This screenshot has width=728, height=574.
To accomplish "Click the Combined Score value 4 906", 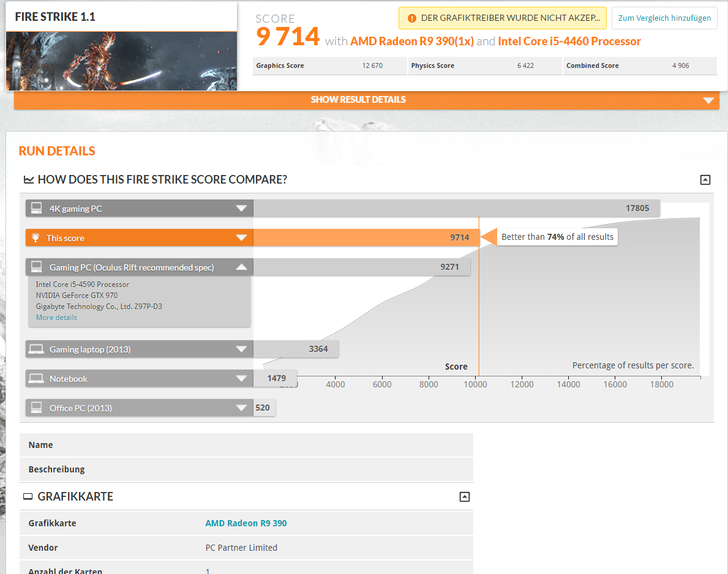I will pos(681,66).
